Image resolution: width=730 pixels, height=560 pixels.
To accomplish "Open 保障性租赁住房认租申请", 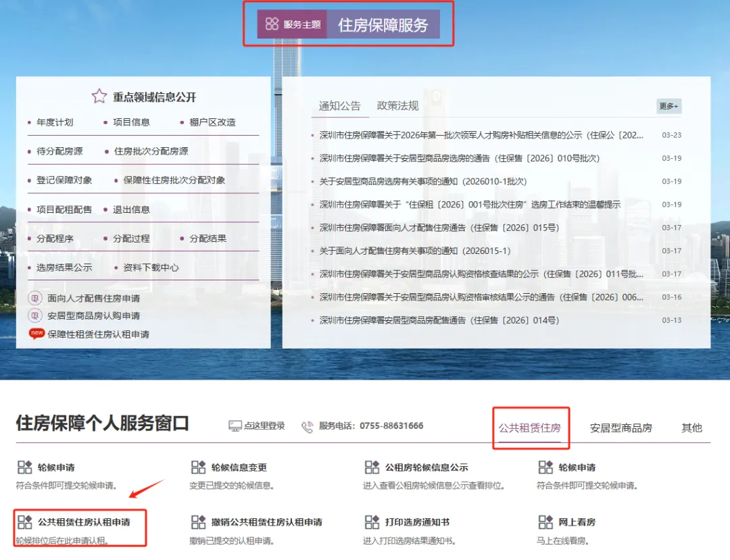I will coord(98,334).
